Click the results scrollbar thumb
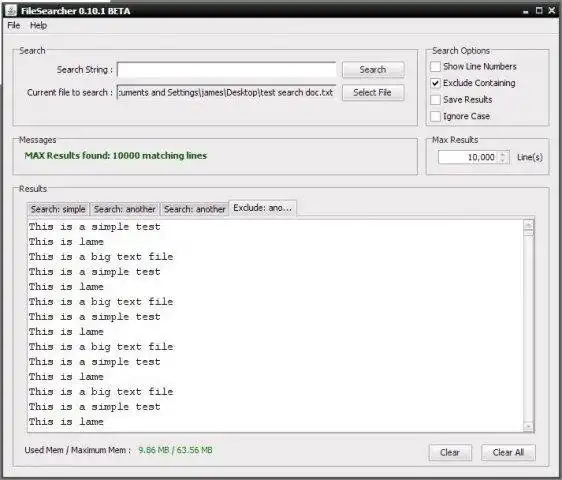This screenshot has height=480, width=562. click(528, 233)
